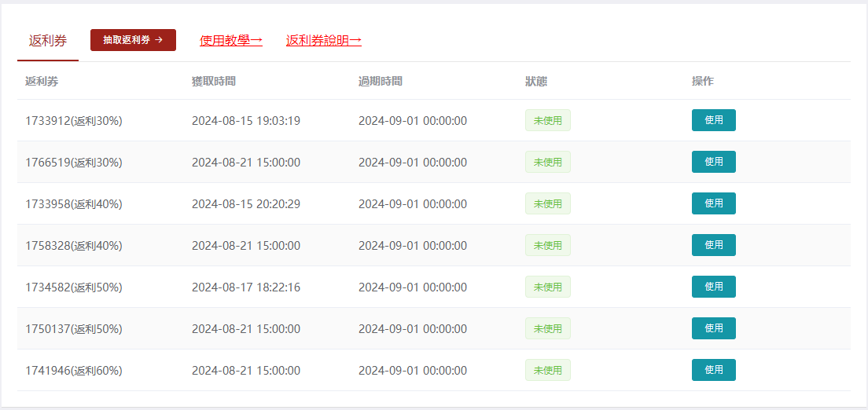868x410 pixels.
Task: Click 未使用 status tag for coupon 1733912
Action: [547, 121]
